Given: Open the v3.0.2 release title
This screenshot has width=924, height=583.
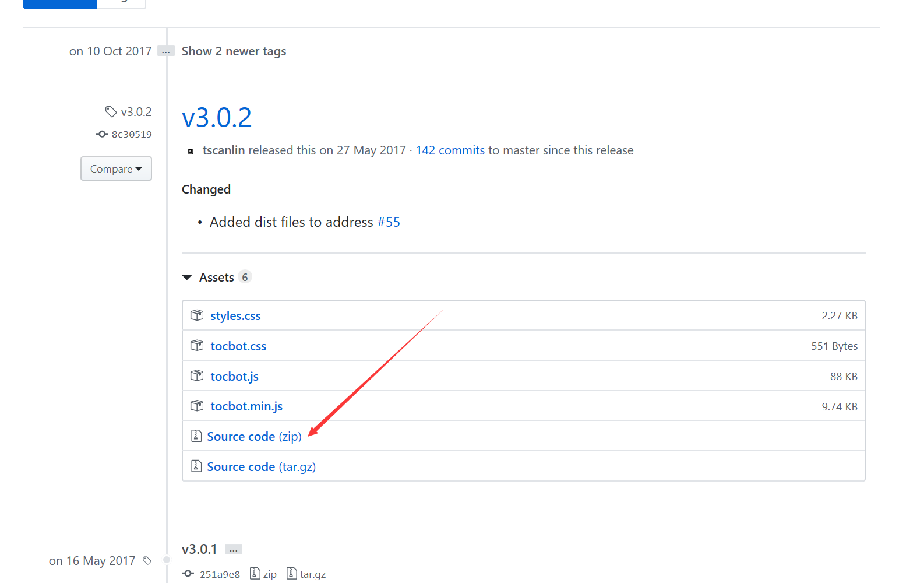Looking at the screenshot, I should click(x=217, y=118).
